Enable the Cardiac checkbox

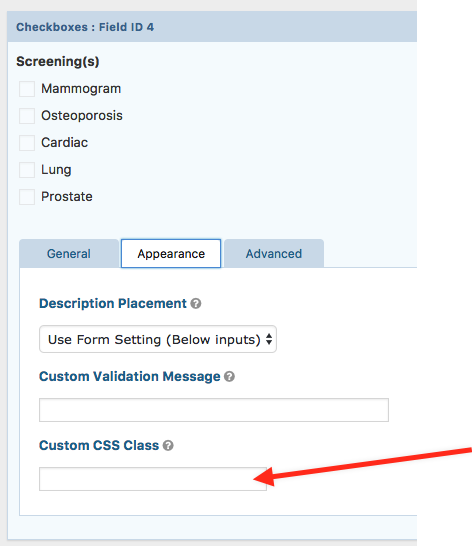[x=27, y=143]
